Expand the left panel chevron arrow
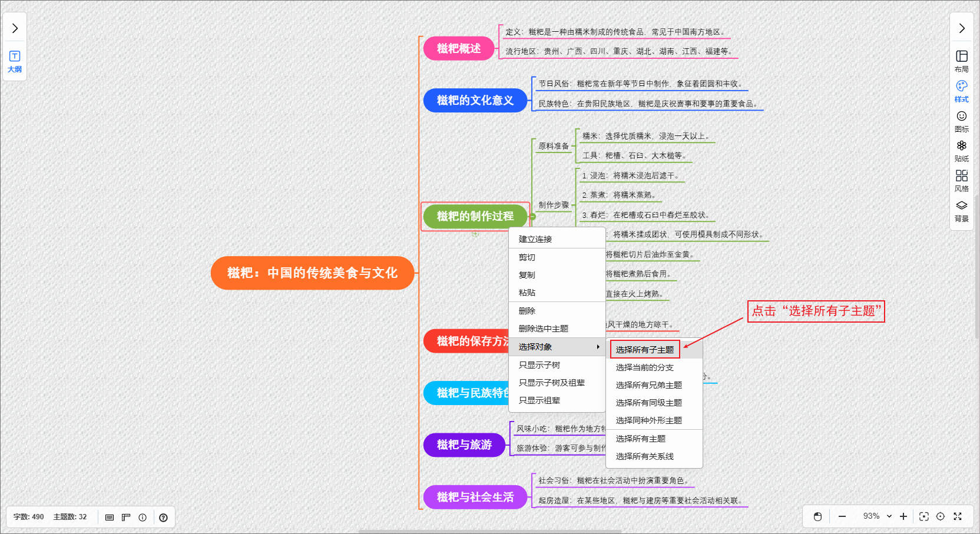980x534 pixels. 15,28
